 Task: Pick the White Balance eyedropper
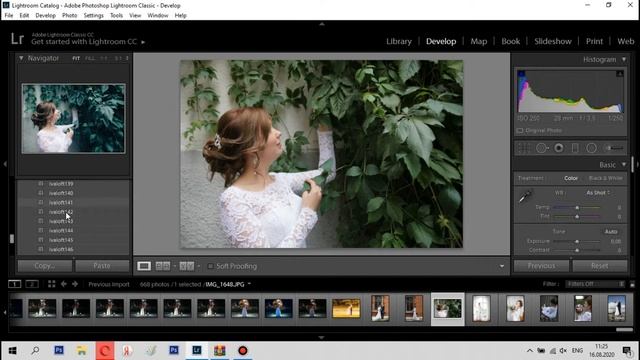click(x=524, y=197)
